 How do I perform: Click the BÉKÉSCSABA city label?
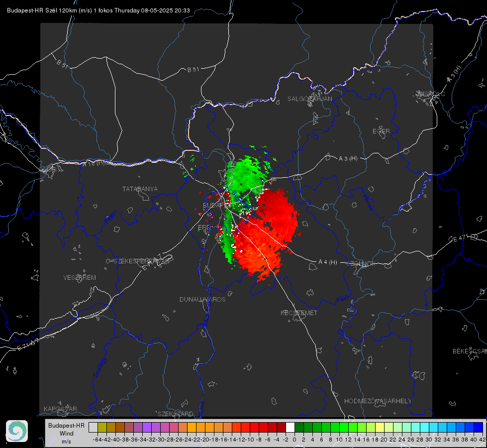470,351
